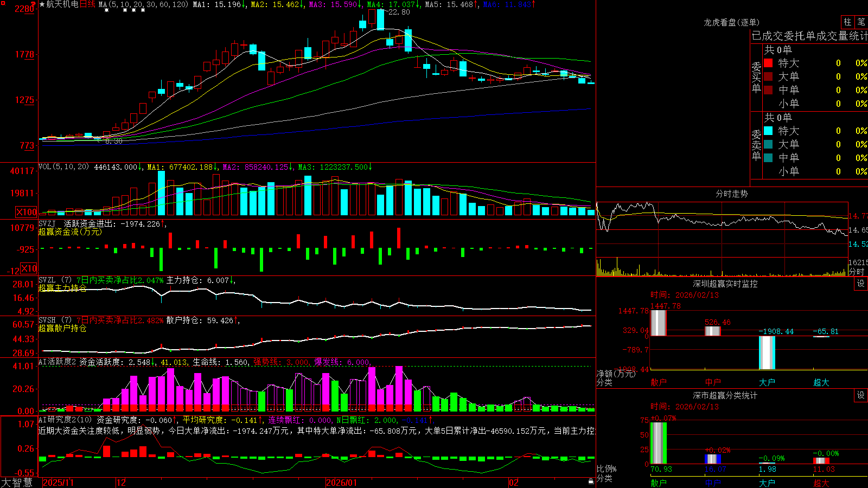Click the X10 scale box in the SVZJ panel
The width and height of the screenshot is (868, 488).
[x=29, y=268]
